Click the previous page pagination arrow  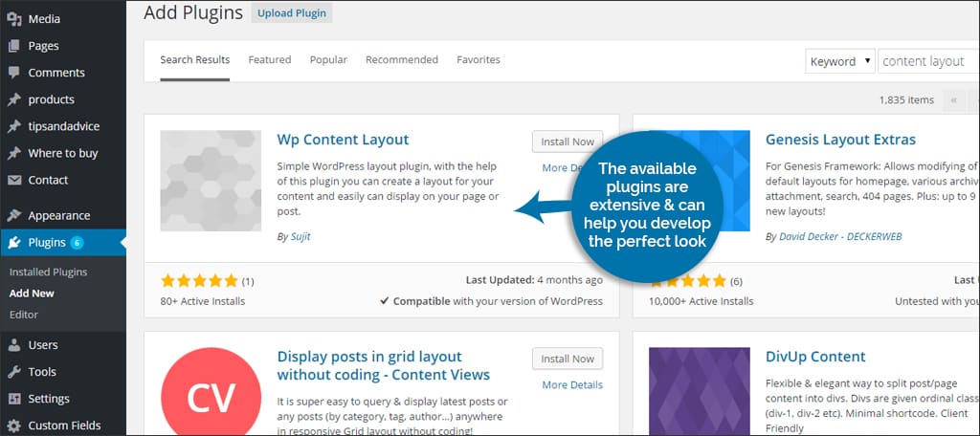[x=954, y=100]
